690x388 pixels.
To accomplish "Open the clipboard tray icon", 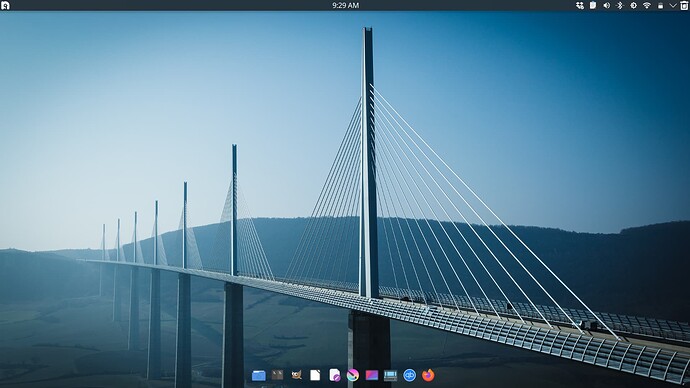I will click(593, 5).
